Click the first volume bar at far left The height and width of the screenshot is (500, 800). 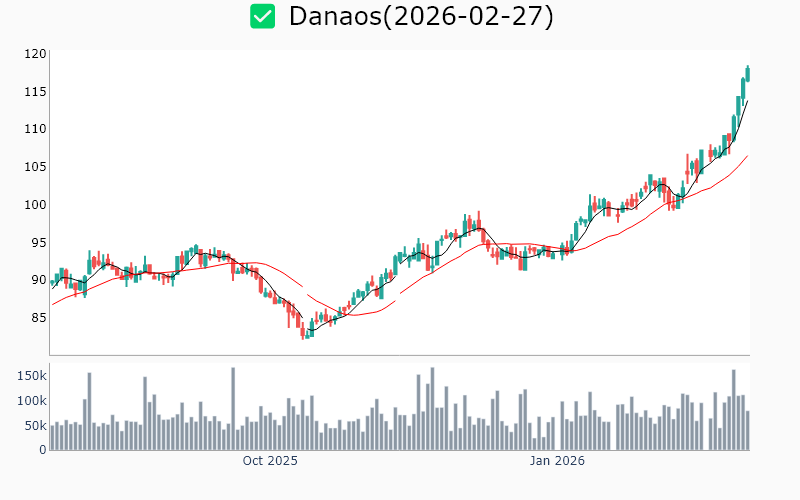pyautogui.click(x=52, y=437)
